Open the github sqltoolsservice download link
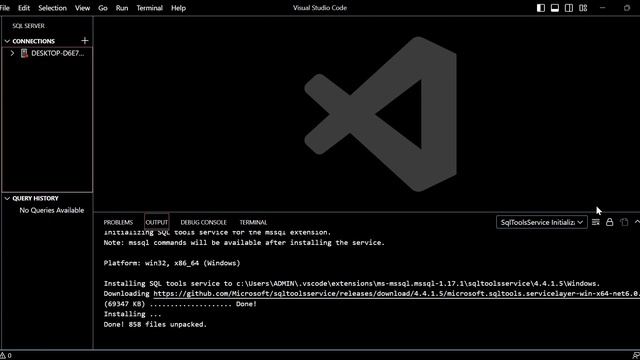The width and height of the screenshot is (640, 360). 396,293
